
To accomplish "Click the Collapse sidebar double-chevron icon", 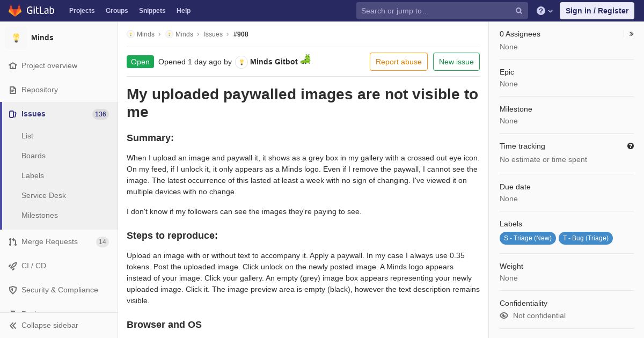I will [x=13, y=326].
